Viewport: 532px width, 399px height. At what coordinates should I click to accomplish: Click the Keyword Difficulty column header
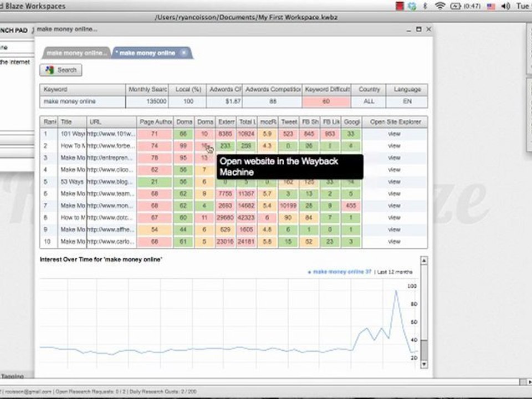click(x=327, y=90)
